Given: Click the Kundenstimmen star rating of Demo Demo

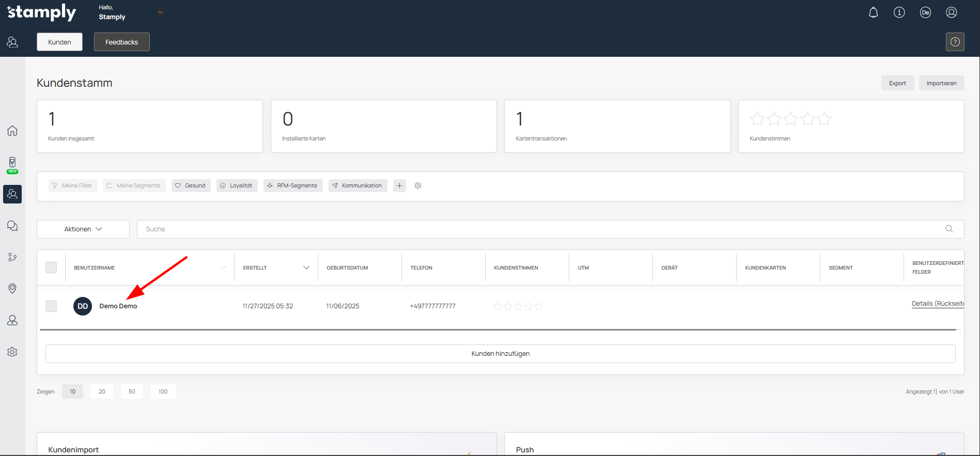Looking at the screenshot, I should click(x=518, y=306).
